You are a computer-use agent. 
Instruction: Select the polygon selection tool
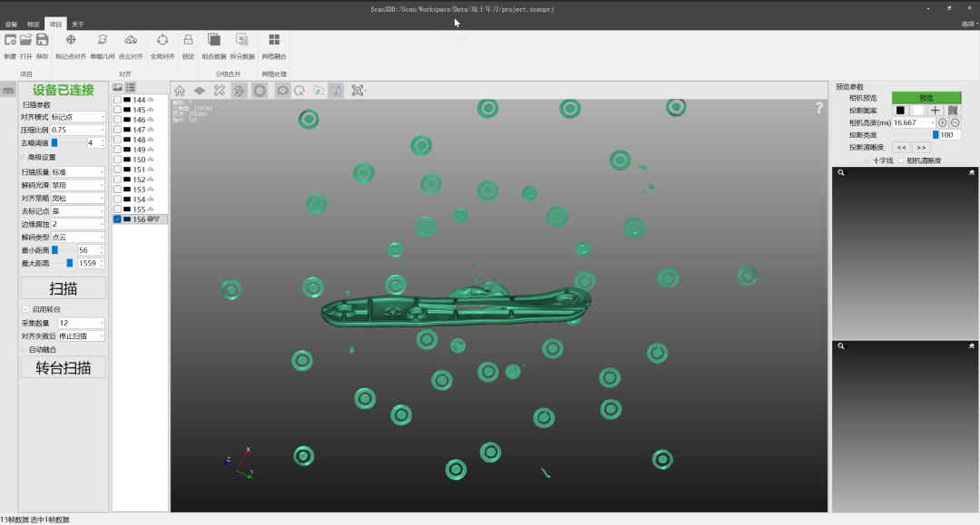[299, 91]
